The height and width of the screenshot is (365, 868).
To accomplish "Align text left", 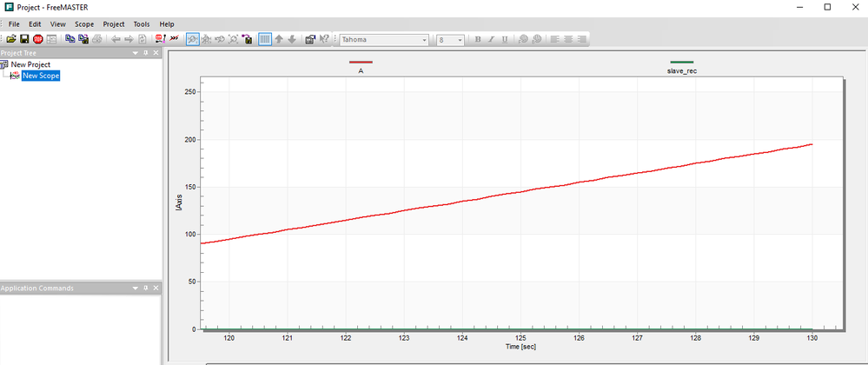I will point(554,39).
